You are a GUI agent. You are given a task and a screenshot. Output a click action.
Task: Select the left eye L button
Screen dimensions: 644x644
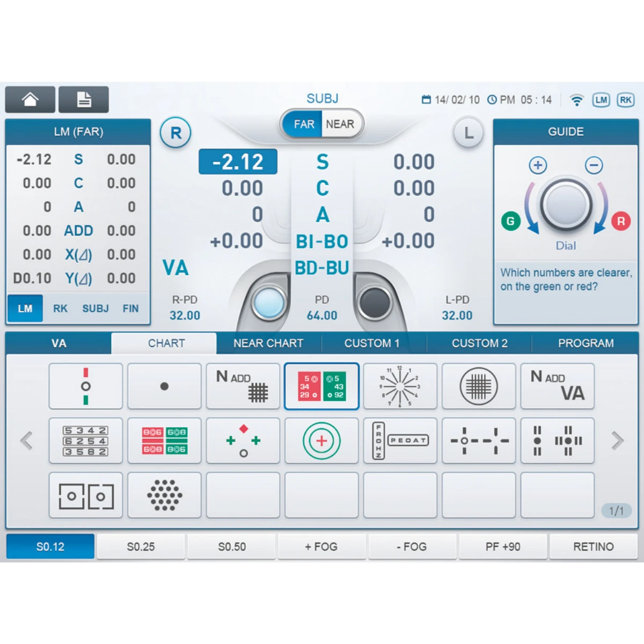coord(469,133)
